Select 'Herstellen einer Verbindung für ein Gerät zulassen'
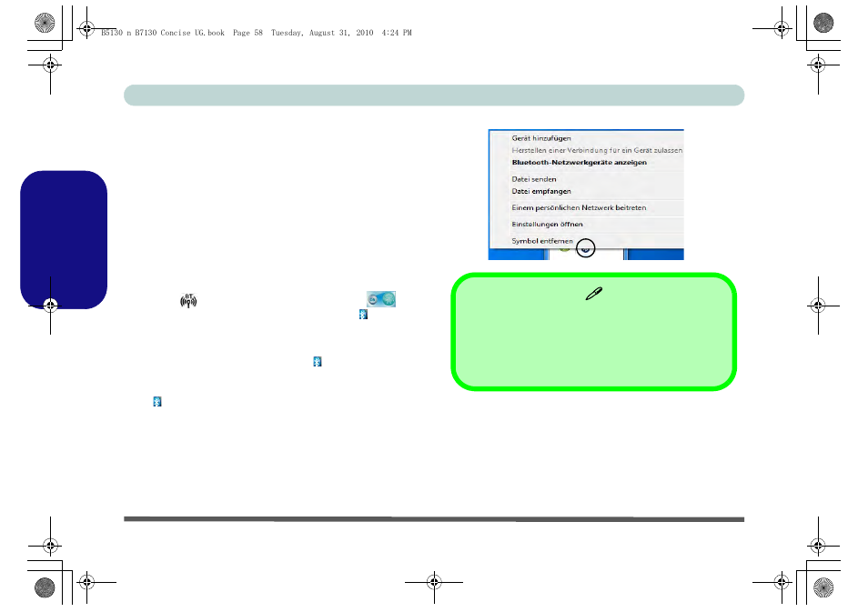Image resolution: width=868 pixels, height=612 pixels. click(x=597, y=151)
